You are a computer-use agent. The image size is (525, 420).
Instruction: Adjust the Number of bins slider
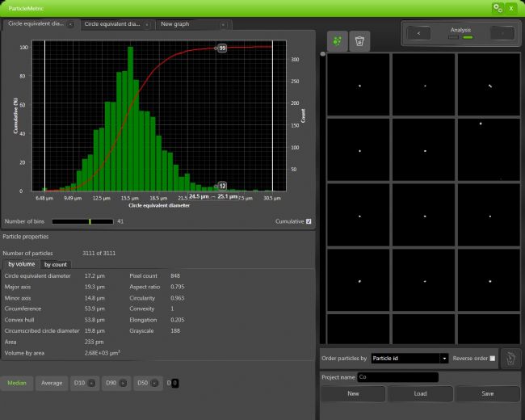[90, 220]
